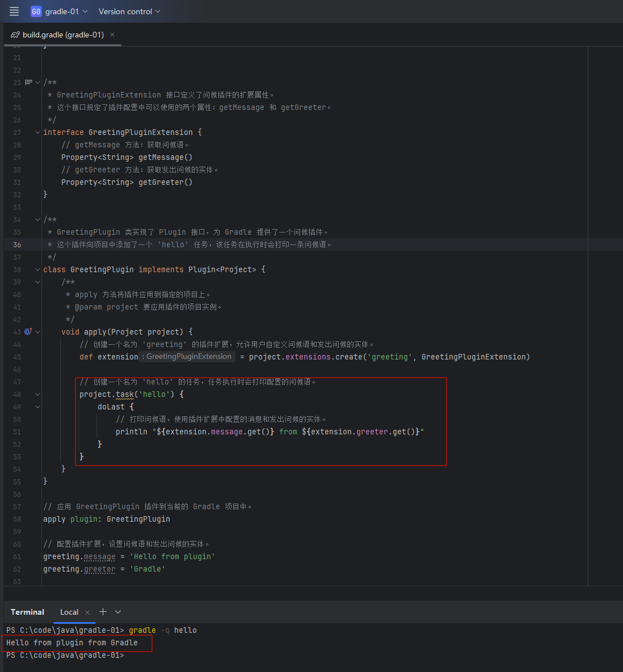Click 'Plugin<Project>' in class declaration
The height and width of the screenshot is (672, 623).
click(x=222, y=269)
